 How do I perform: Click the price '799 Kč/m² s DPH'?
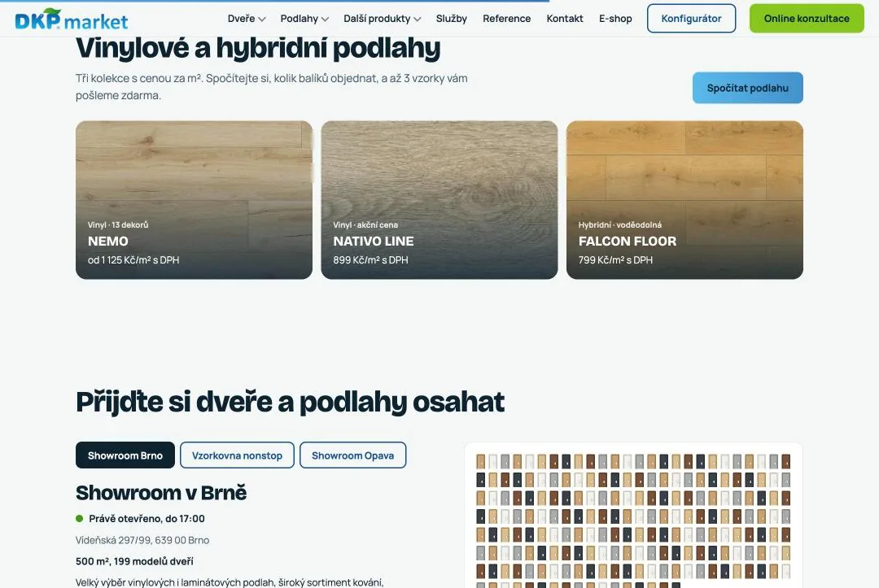point(615,259)
